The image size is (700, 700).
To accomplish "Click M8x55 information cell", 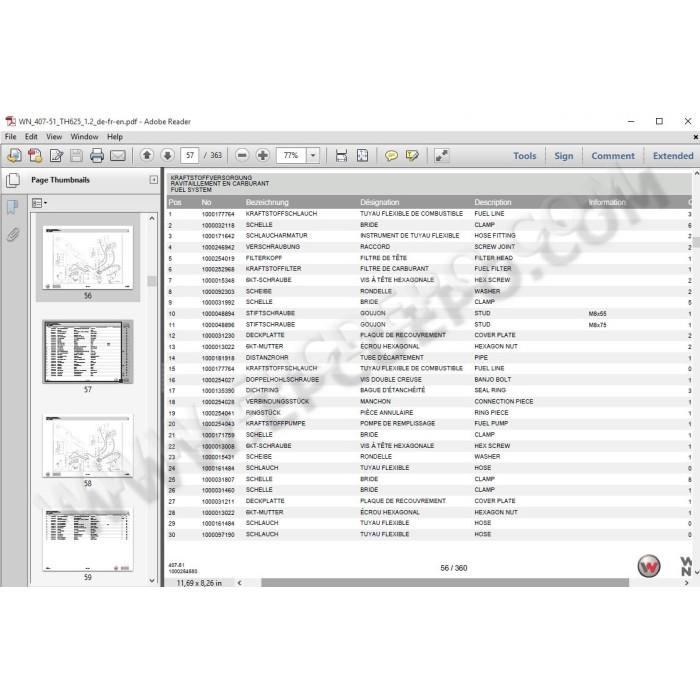I will [597, 314].
